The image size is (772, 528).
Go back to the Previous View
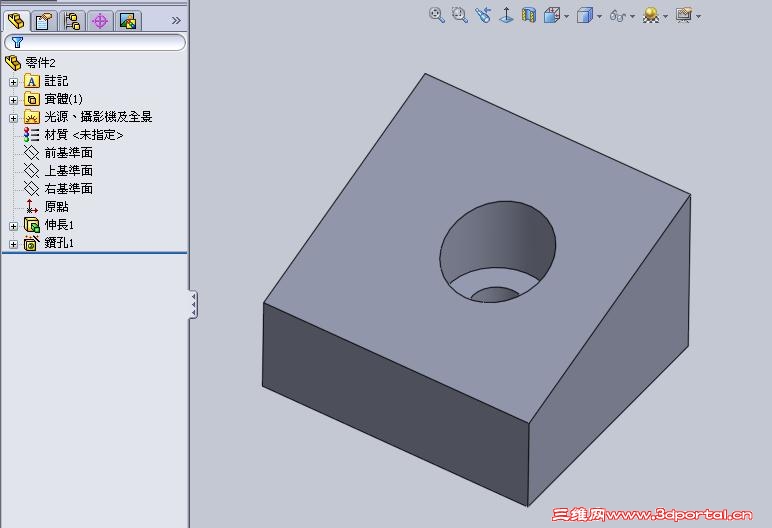pos(483,15)
